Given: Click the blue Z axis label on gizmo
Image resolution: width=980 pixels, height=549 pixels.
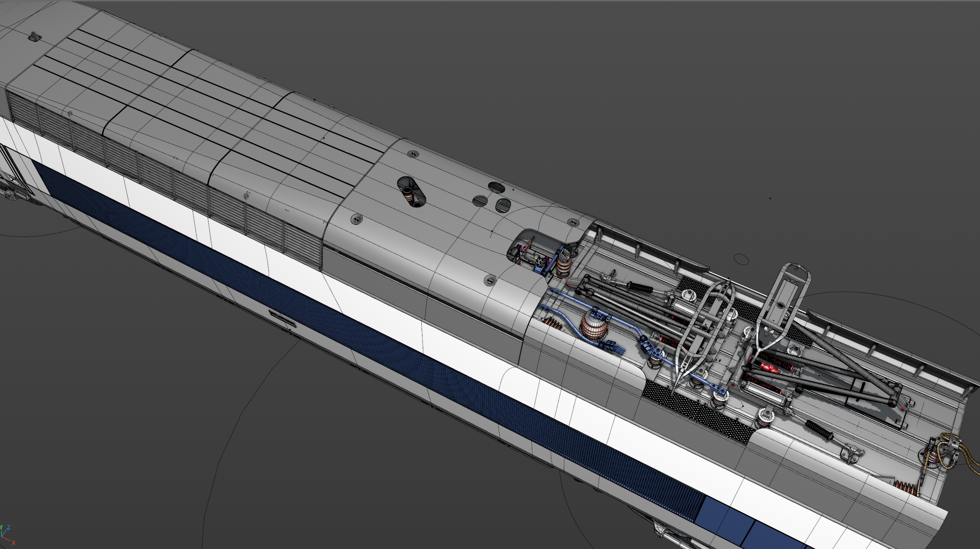Looking at the screenshot, I should click(8, 527).
